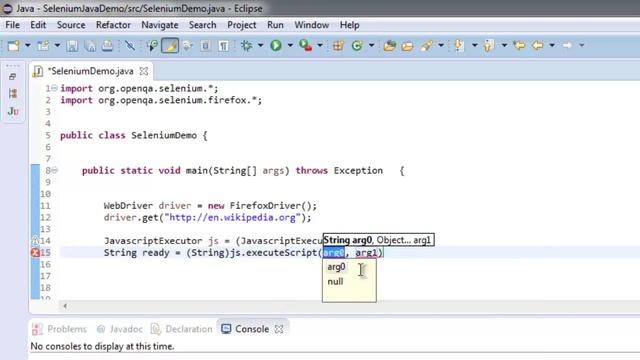
Task: Click the Skip All Breakpoints icon
Action: (x=130, y=45)
